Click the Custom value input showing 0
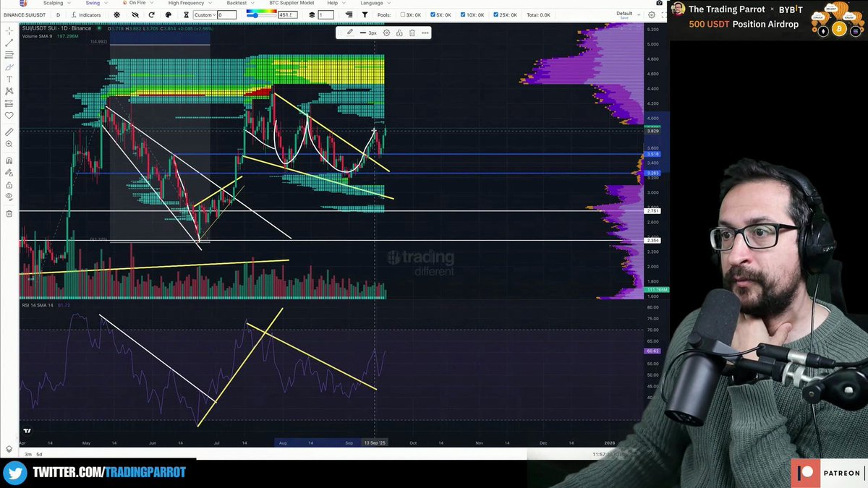868x488 pixels. pos(226,14)
